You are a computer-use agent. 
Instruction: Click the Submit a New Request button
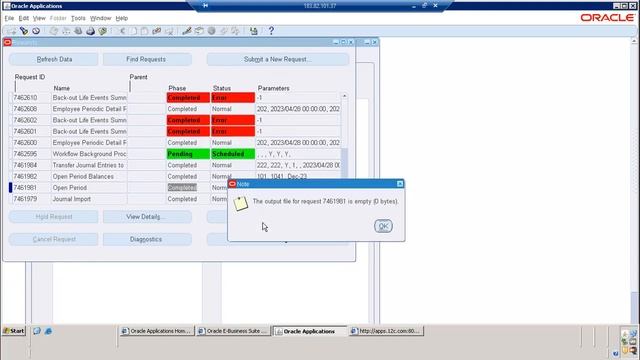coord(278,59)
